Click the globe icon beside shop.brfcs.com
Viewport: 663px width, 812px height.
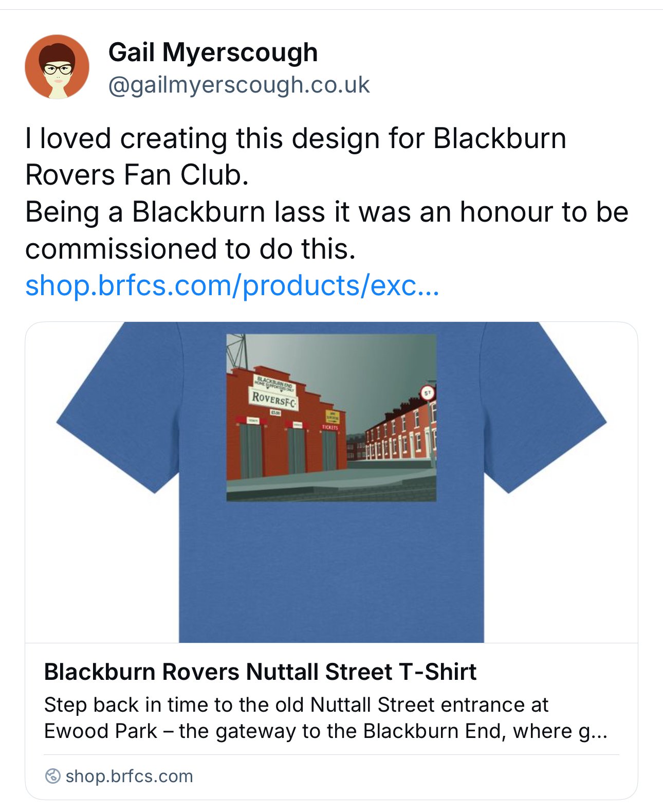52,776
